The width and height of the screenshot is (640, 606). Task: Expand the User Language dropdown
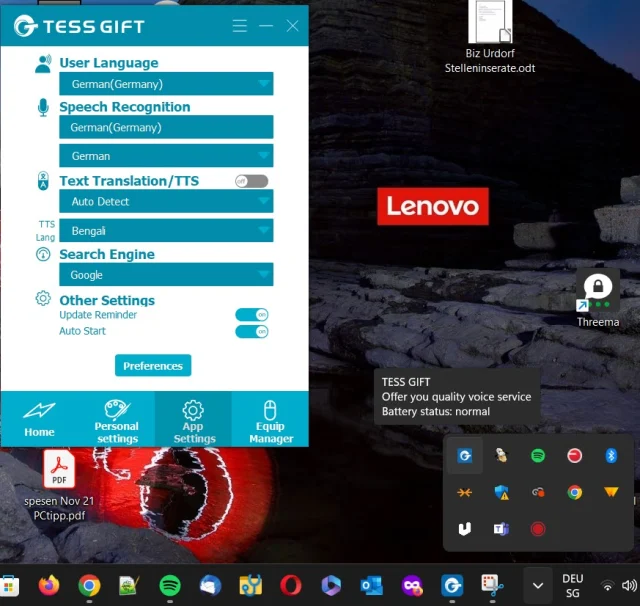tap(166, 84)
